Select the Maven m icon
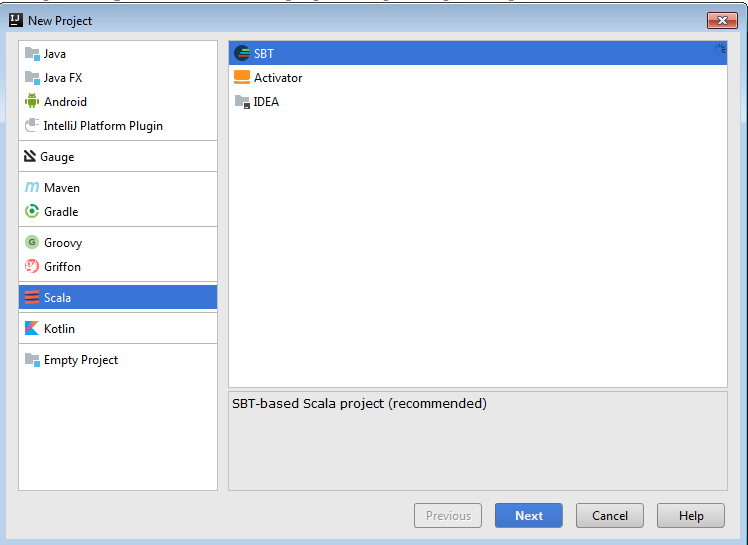Screen dimensions: 748x545 tap(32, 188)
